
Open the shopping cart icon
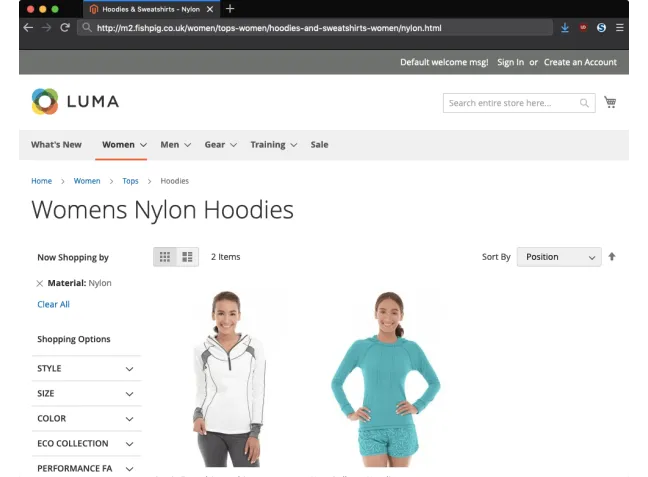point(610,102)
